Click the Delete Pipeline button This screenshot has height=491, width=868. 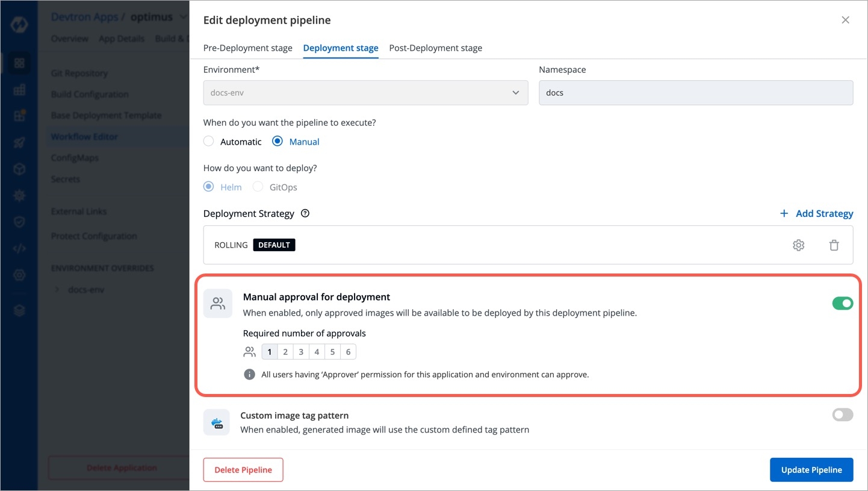(243, 470)
